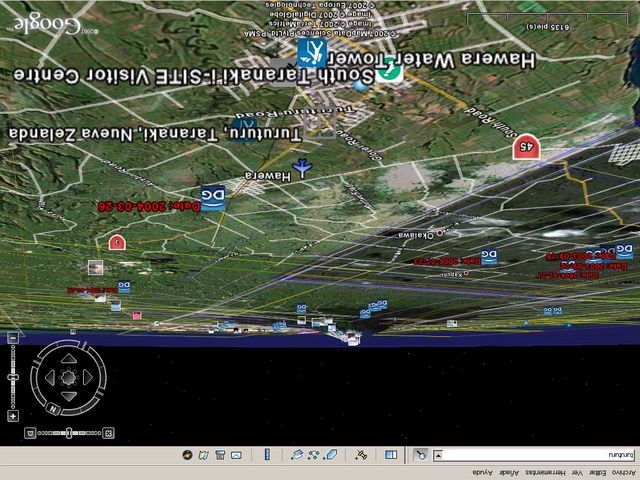Open the Añadir menu
The image size is (640, 480).
click(x=509, y=473)
